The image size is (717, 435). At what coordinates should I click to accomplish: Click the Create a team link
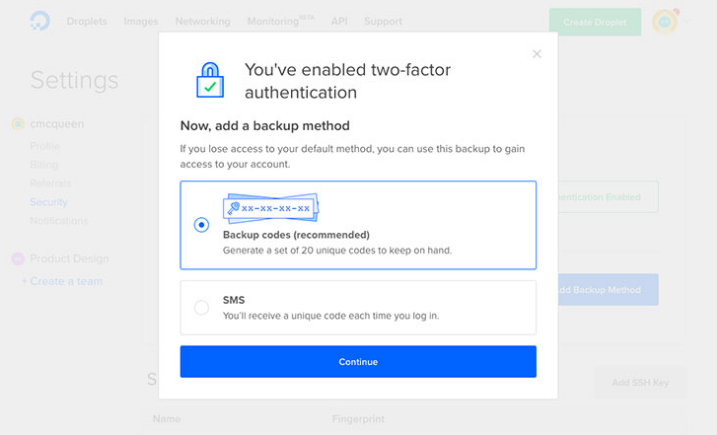pyautogui.click(x=65, y=281)
